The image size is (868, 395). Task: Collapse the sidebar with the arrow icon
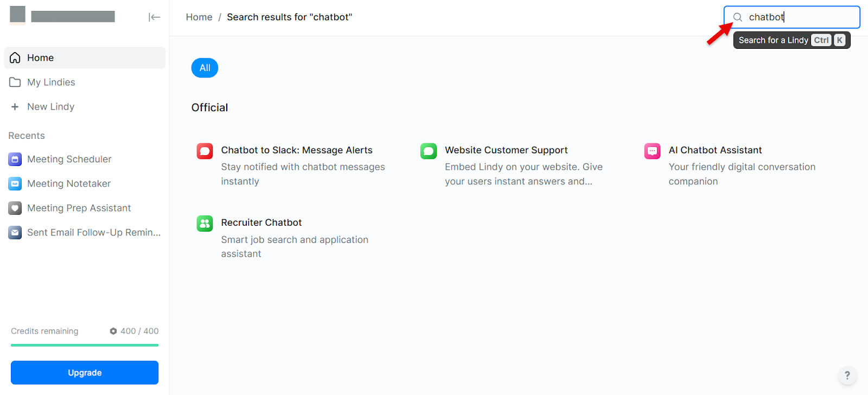pyautogui.click(x=154, y=17)
